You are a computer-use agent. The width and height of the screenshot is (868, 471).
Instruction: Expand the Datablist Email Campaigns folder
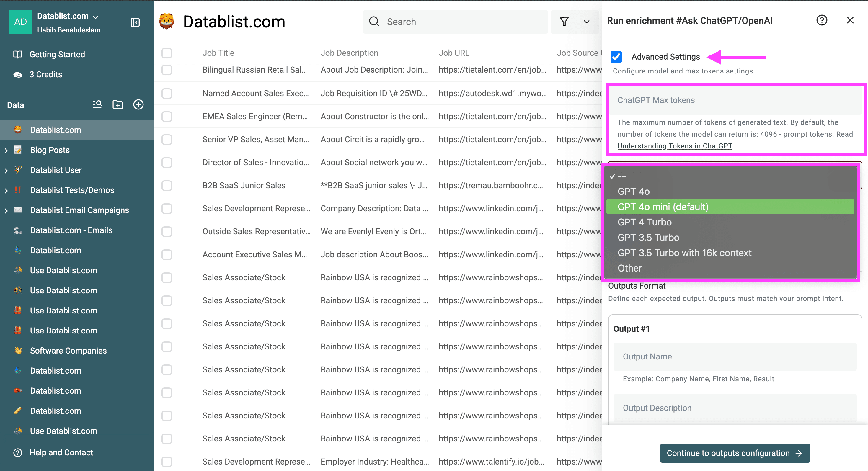[x=6, y=211]
